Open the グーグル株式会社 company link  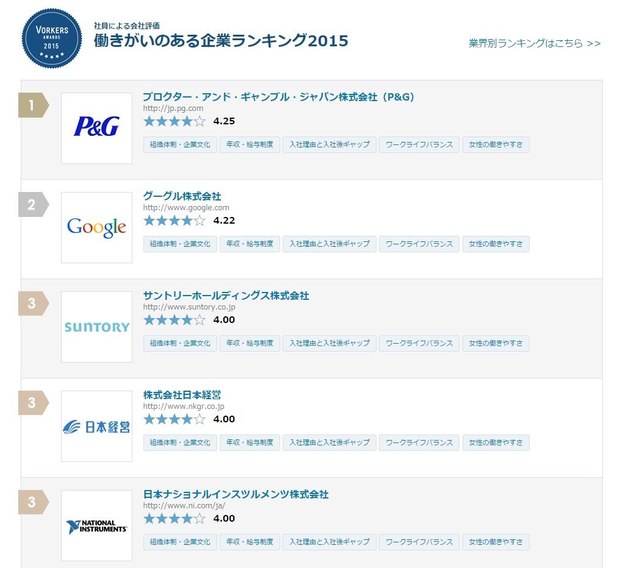pos(182,196)
